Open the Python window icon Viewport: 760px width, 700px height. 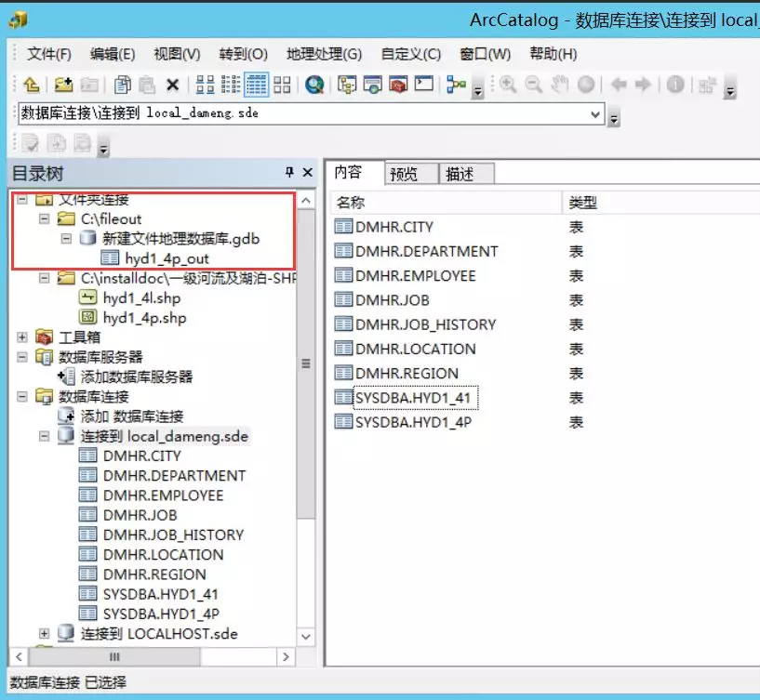tap(423, 84)
